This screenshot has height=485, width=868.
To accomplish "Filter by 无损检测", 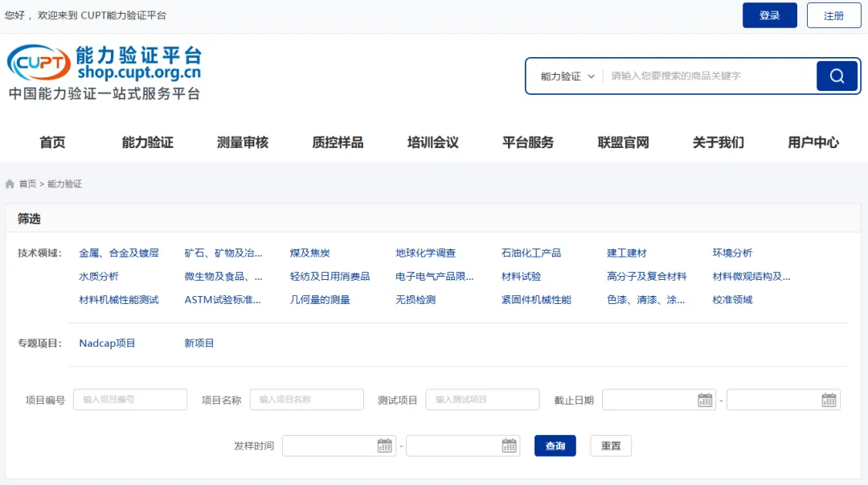I will (416, 299).
